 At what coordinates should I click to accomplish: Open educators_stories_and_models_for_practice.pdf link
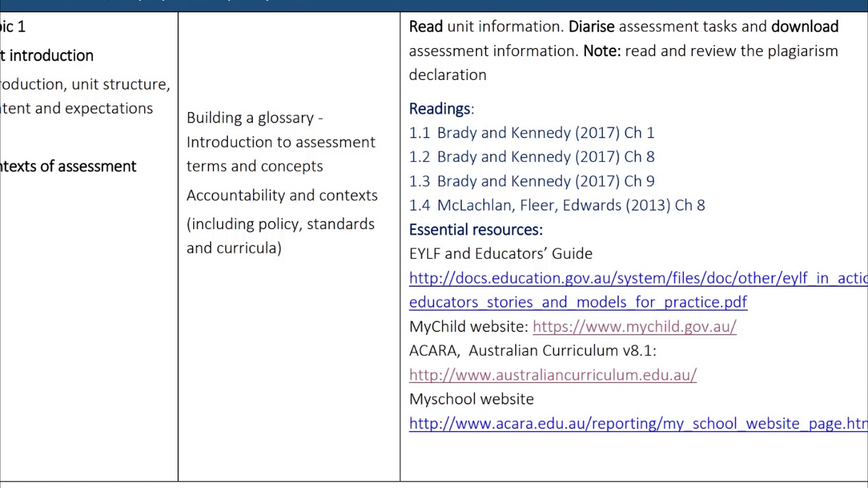pos(578,302)
